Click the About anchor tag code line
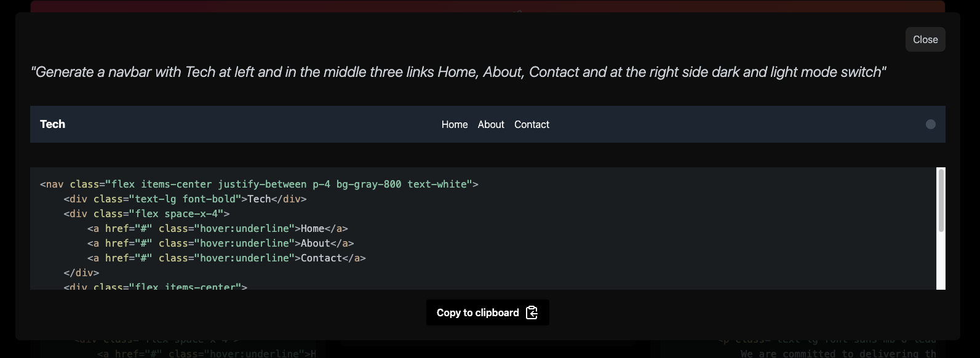The height and width of the screenshot is (358, 980). 221,243
